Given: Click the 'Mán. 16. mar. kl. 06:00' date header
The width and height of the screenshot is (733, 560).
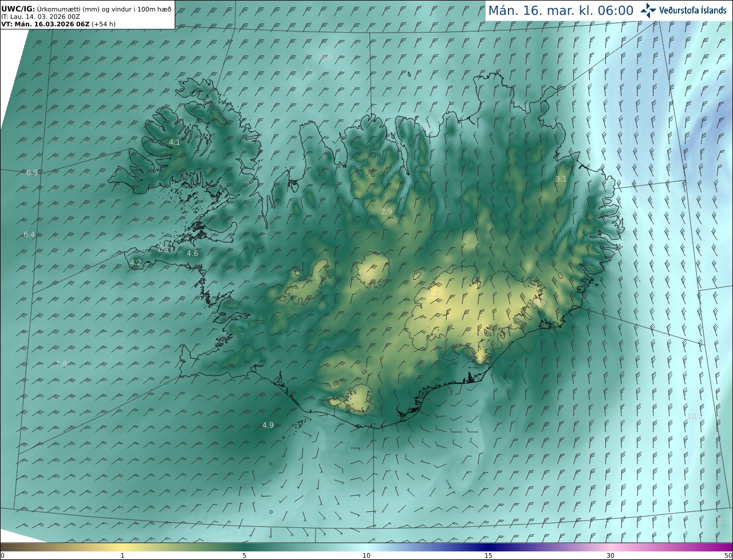Looking at the screenshot, I should [x=561, y=10].
